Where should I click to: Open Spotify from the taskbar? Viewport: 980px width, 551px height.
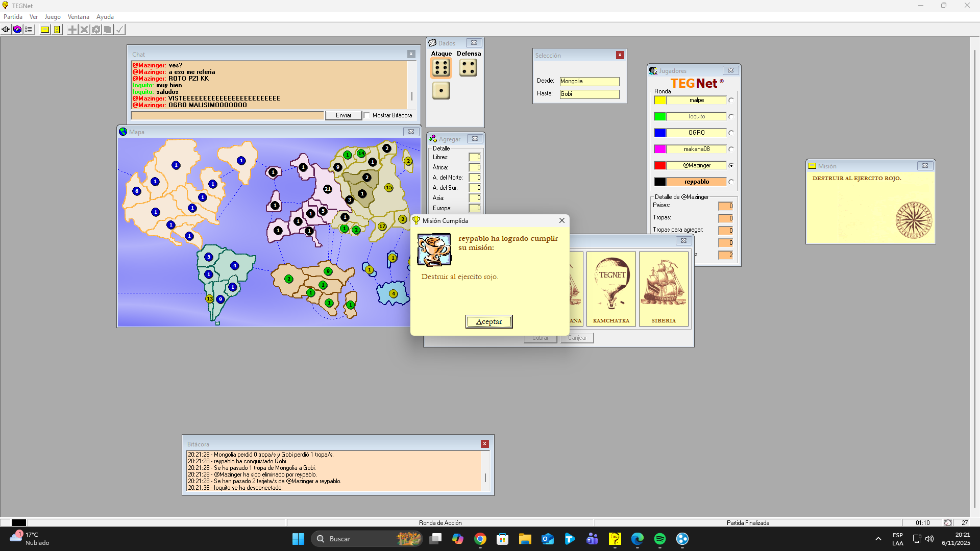coord(659,539)
